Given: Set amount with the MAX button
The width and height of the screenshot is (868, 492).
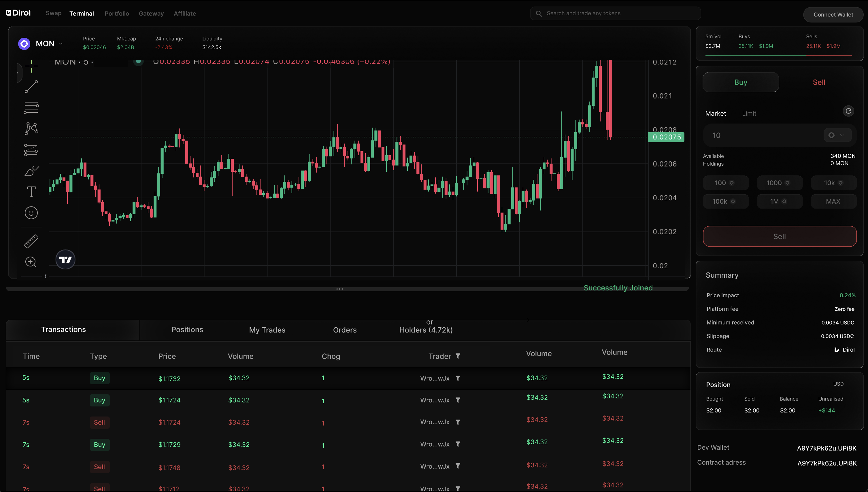Looking at the screenshot, I should click(x=833, y=201).
